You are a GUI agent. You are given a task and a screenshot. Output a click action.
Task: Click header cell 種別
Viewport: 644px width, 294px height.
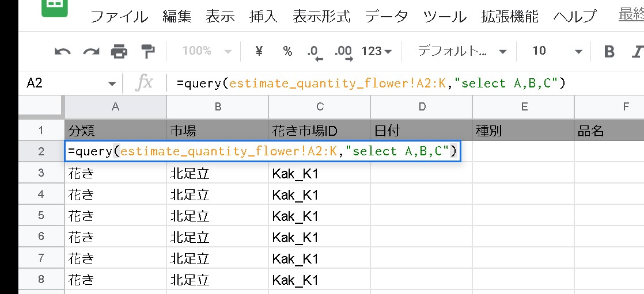523,131
